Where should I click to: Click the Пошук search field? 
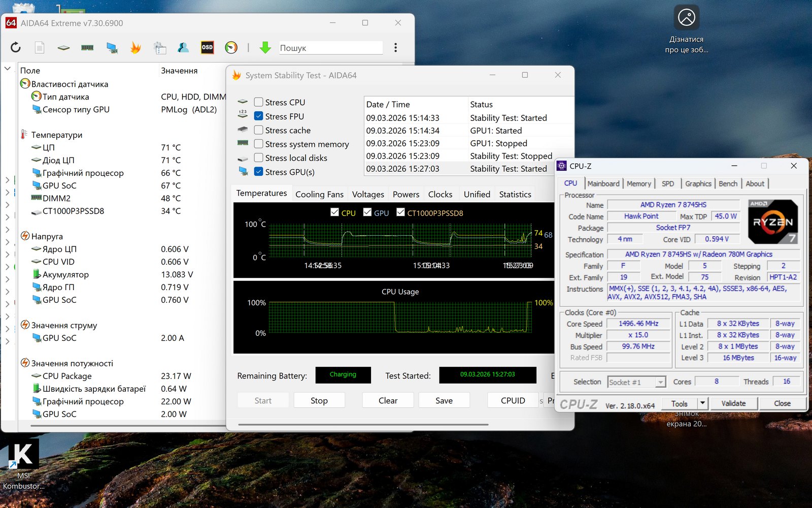point(330,48)
